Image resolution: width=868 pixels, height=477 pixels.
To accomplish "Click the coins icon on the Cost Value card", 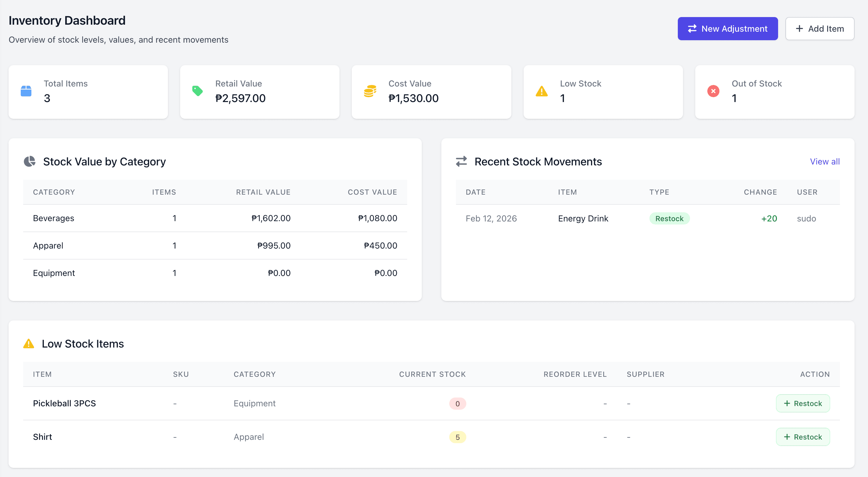I will (x=370, y=91).
